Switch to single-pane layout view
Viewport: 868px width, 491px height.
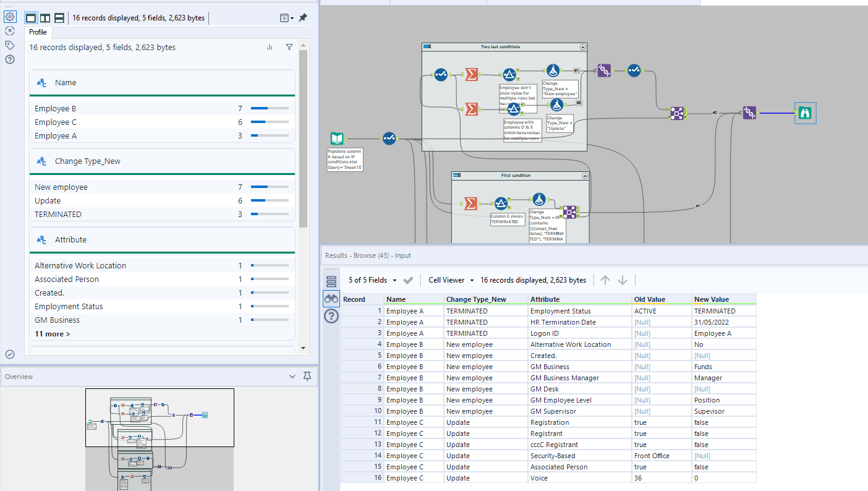click(x=31, y=18)
